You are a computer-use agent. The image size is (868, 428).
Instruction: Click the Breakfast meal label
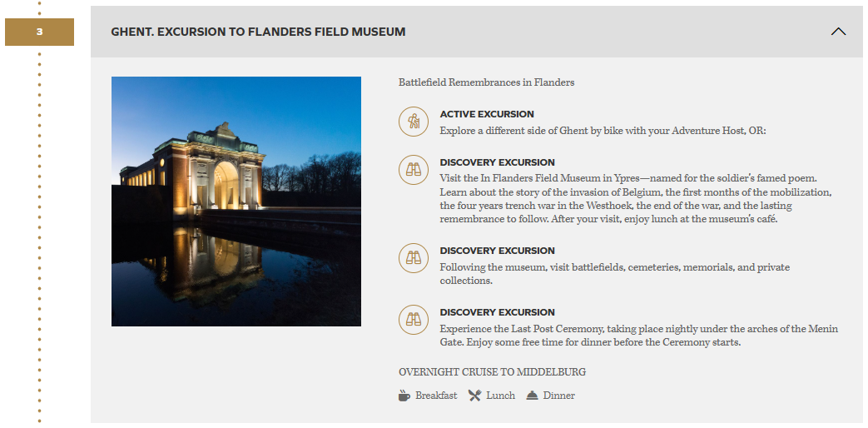[x=436, y=396]
